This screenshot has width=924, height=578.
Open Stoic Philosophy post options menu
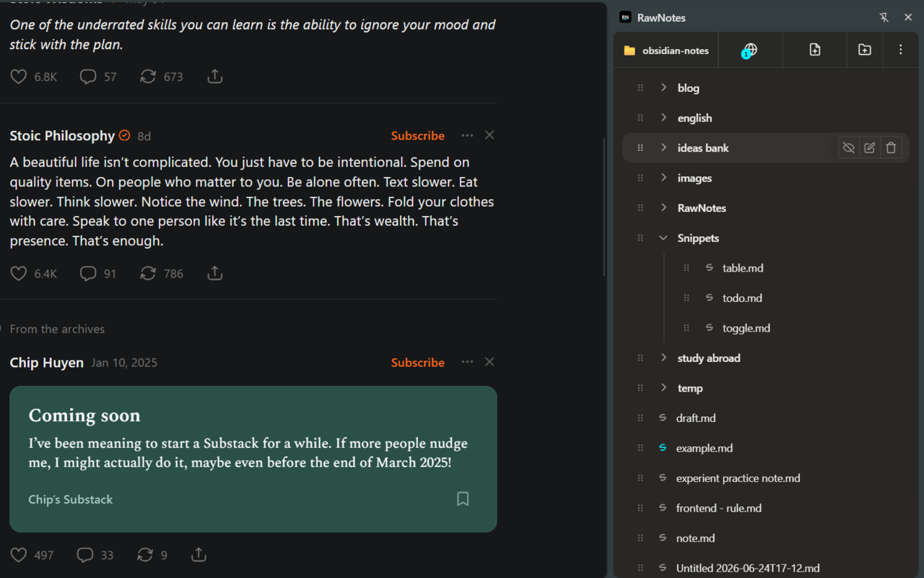click(x=467, y=135)
